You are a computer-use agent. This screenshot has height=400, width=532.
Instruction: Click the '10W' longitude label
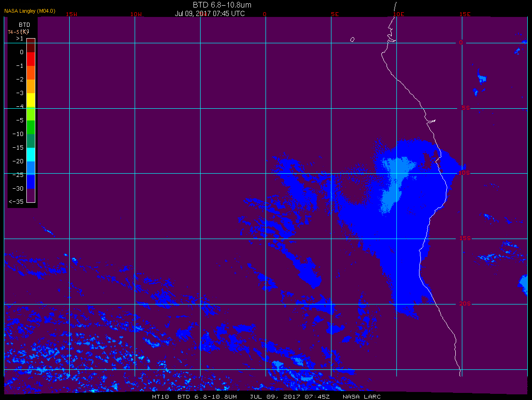click(x=136, y=14)
